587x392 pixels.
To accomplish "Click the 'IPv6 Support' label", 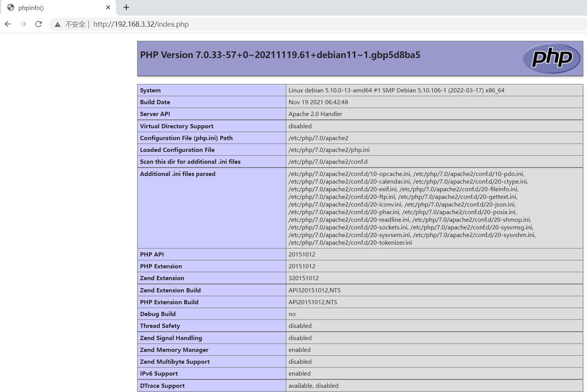I will pyautogui.click(x=159, y=374).
